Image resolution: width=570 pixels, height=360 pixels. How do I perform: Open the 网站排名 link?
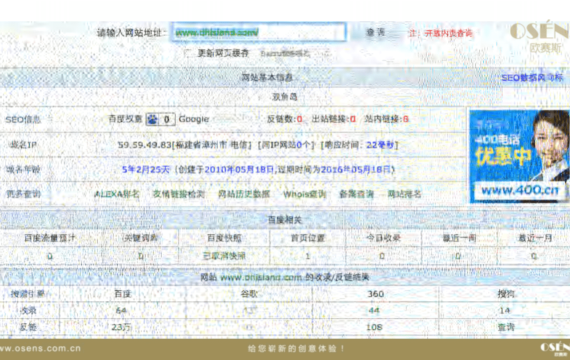point(404,194)
